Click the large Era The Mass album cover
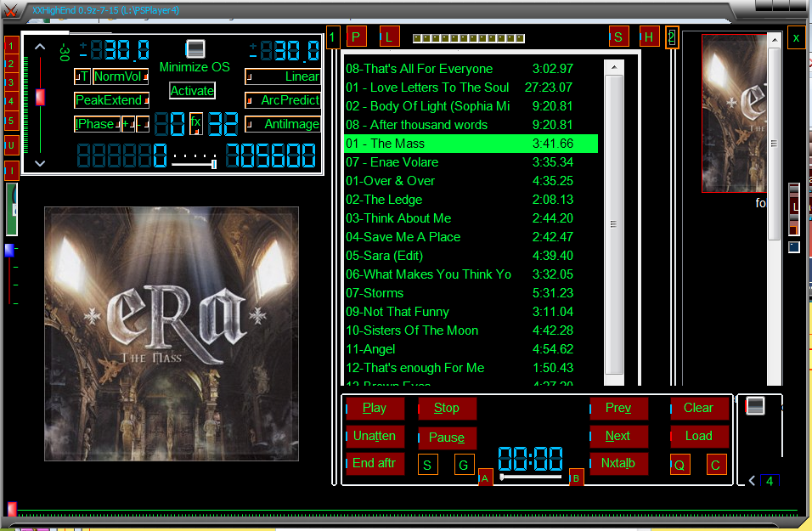The image size is (812, 531). pyautogui.click(x=172, y=334)
